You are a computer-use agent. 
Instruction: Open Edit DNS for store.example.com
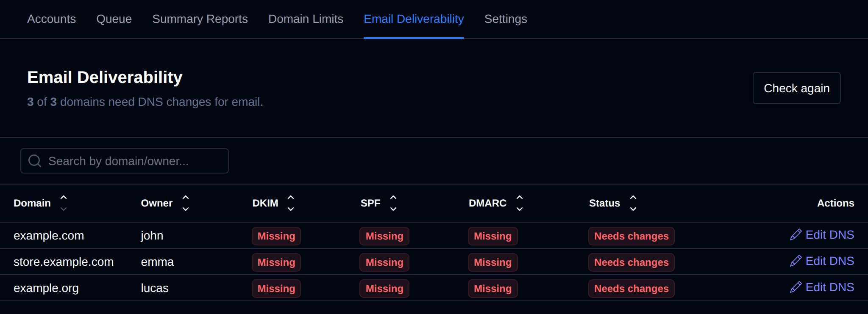point(822,261)
